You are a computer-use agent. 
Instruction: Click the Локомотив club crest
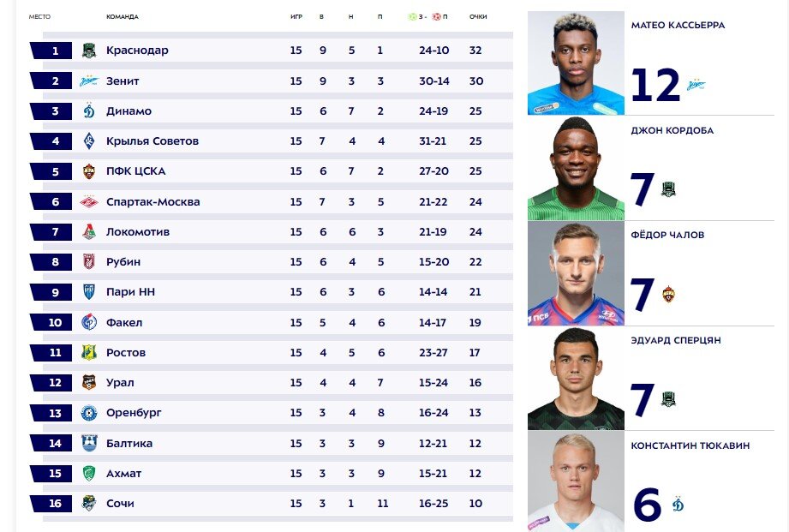89,231
